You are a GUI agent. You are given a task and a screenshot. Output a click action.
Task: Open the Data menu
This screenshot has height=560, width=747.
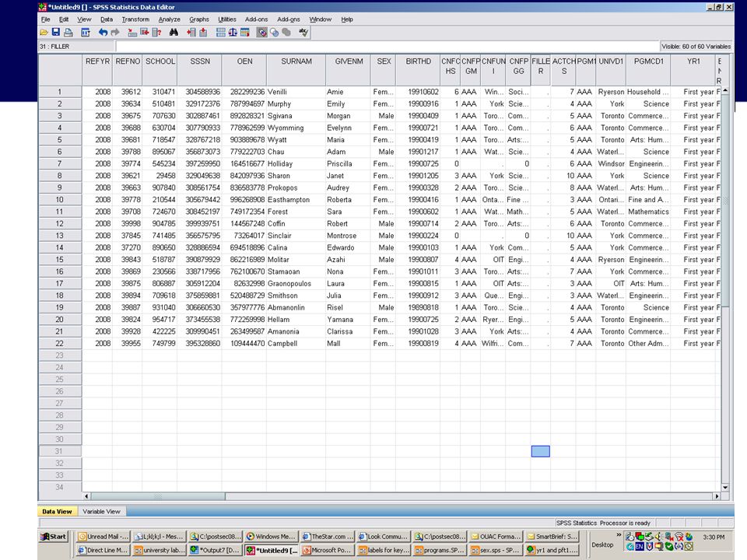pos(107,19)
